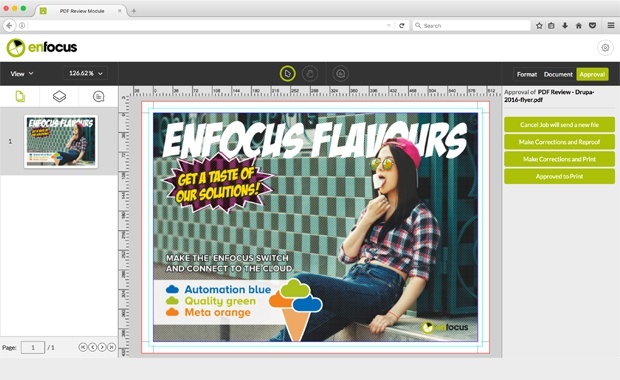Activate the hand pan tool

[310, 74]
